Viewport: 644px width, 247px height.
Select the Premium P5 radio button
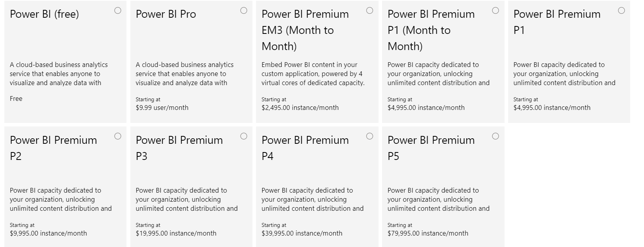[495, 137]
